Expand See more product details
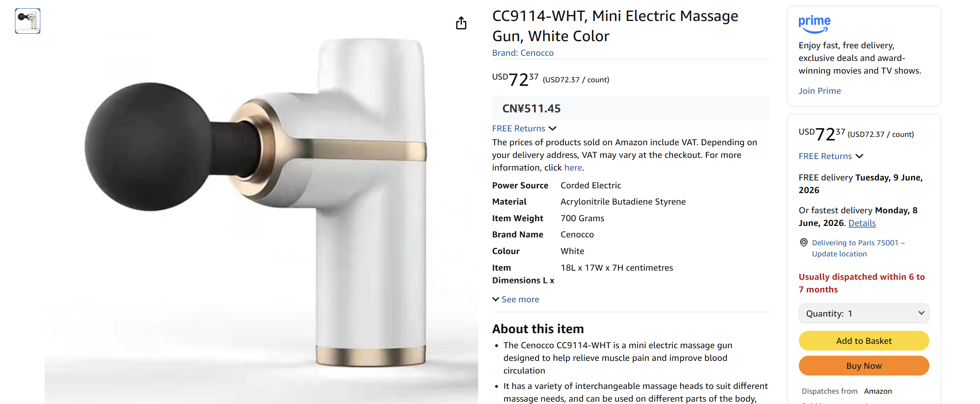Screen dimensions: 980x404 pos(520,300)
